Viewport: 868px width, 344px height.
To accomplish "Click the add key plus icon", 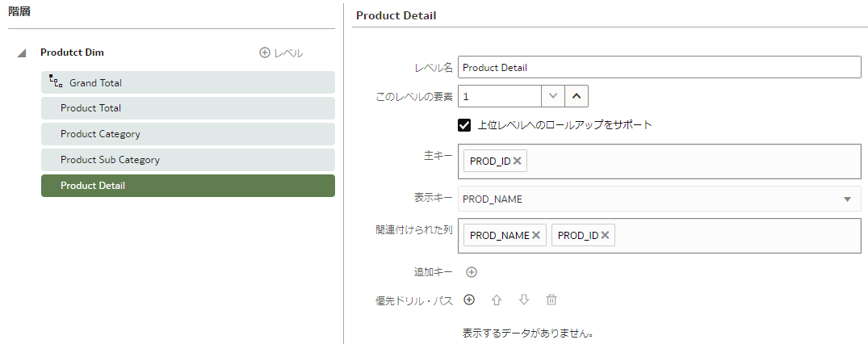I will pos(472,273).
